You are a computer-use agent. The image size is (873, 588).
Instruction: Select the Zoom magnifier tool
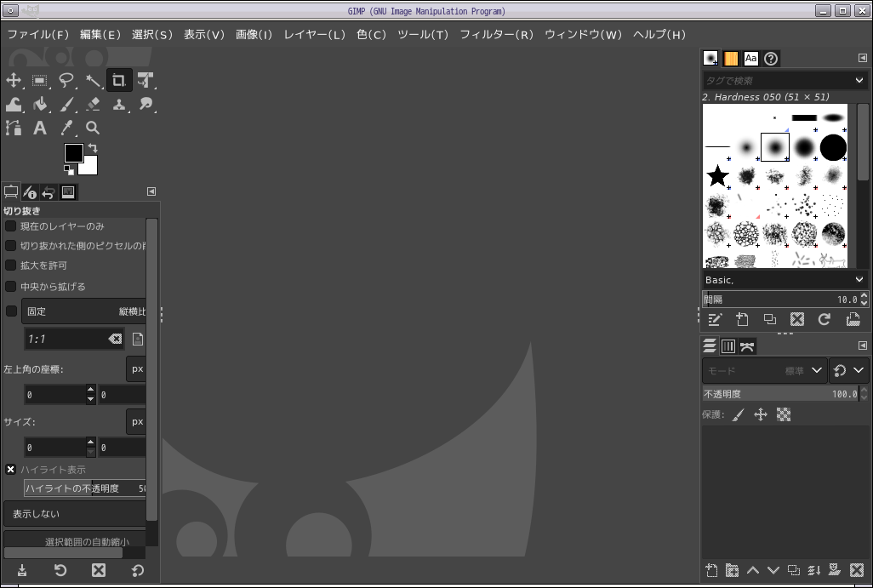click(93, 128)
